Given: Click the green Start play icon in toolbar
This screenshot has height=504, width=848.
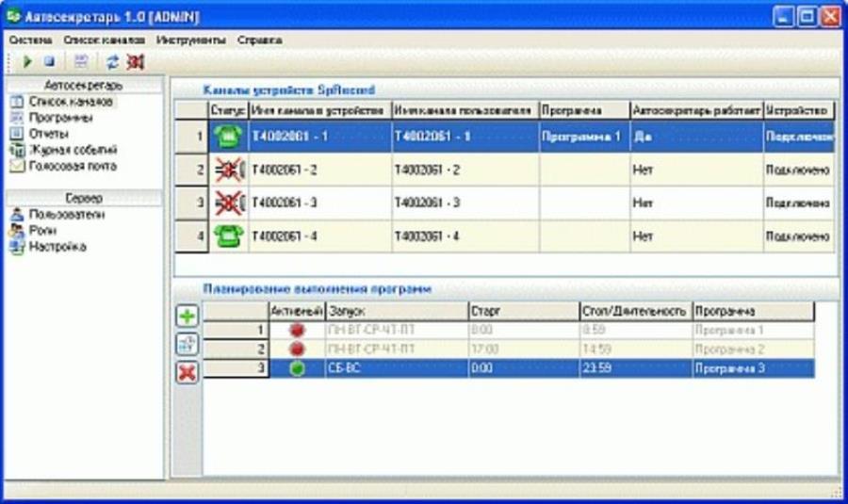Looking at the screenshot, I should tap(28, 61).
